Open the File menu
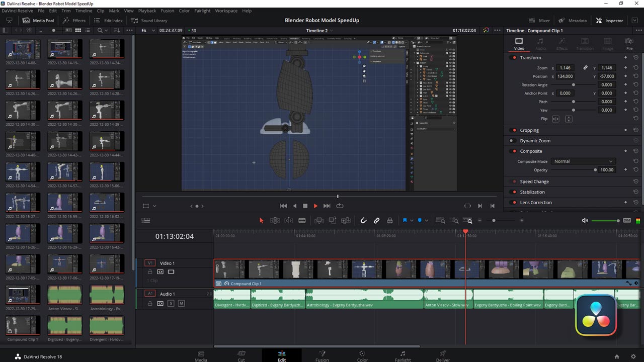This screenshot has height=362, width=644. click(x=41, y=11)
